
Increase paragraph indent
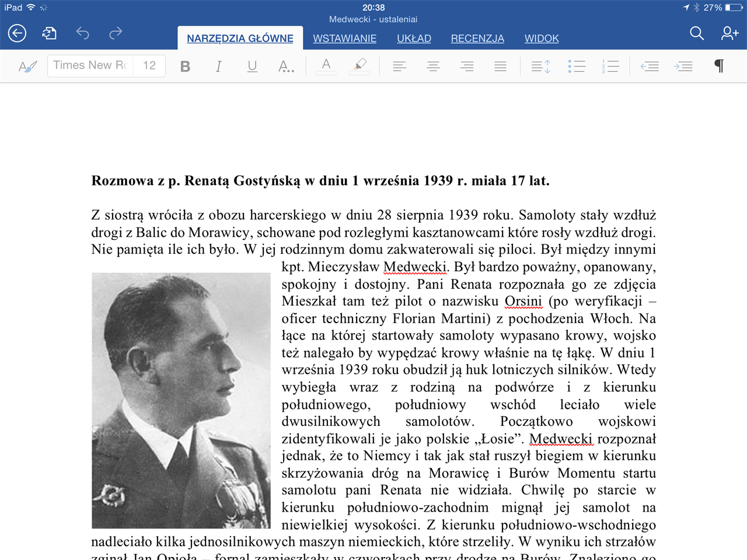683,66
